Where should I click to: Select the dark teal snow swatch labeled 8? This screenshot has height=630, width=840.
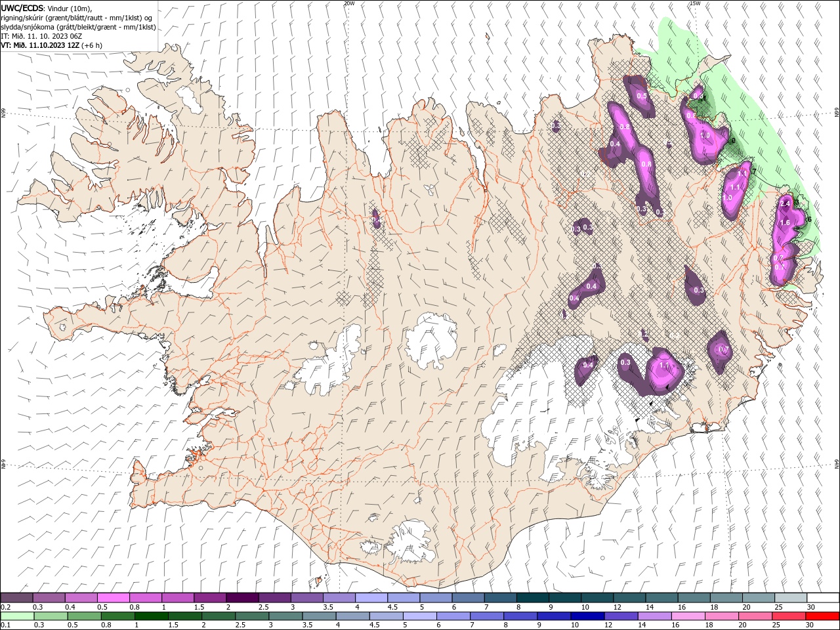[x=532, y=598]
